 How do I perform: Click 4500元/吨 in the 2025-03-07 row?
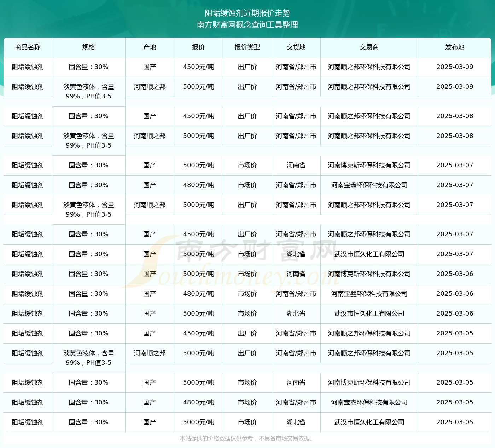[198, 234]
